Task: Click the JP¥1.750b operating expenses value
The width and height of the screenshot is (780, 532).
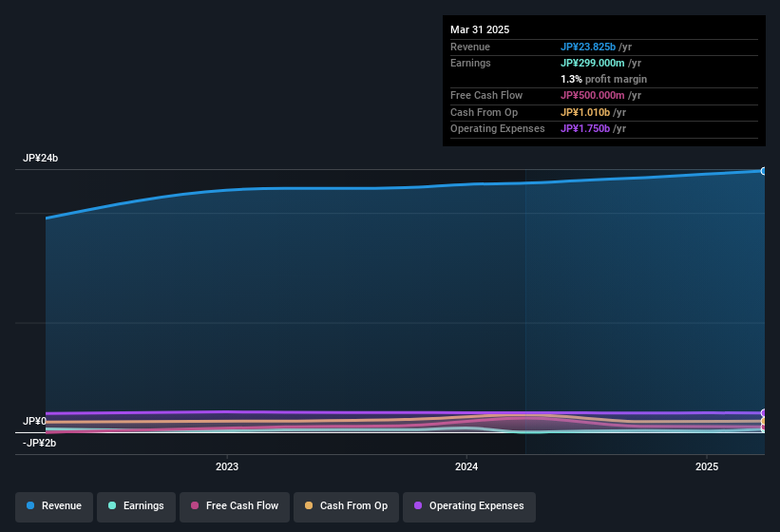Action: [585, 128]
